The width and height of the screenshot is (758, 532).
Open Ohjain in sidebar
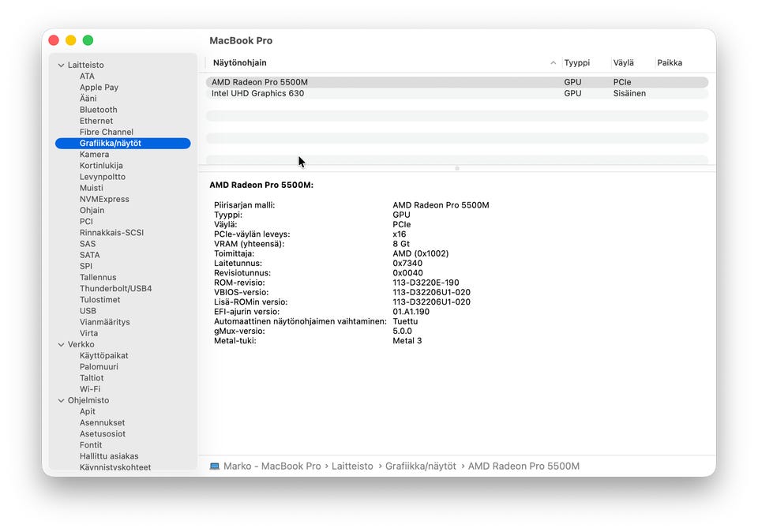point(92,210)
